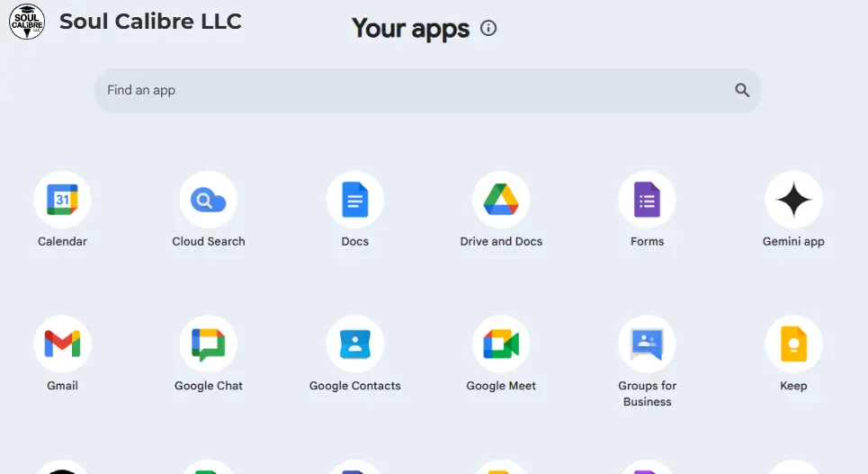868x474 pixels.
Task: Click the info icon beside Your apps
Action: (x=488, y=28)
